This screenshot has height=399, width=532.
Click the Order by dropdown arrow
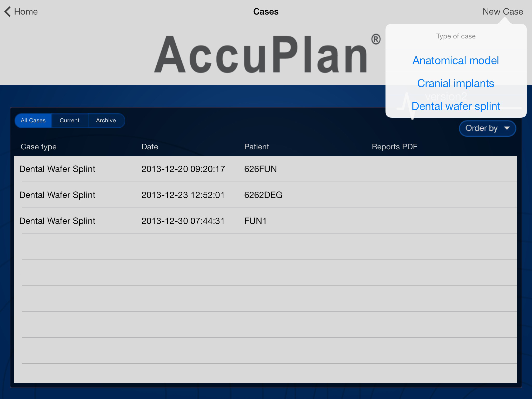point(507,128)
